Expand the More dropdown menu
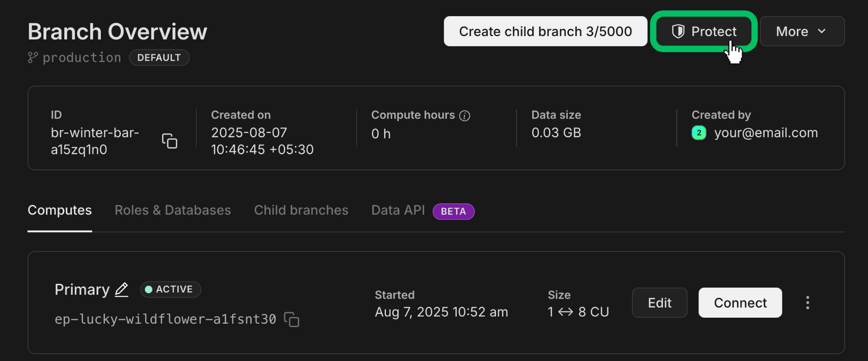This screenshot has width=868, height=361. tap(802, 31)
